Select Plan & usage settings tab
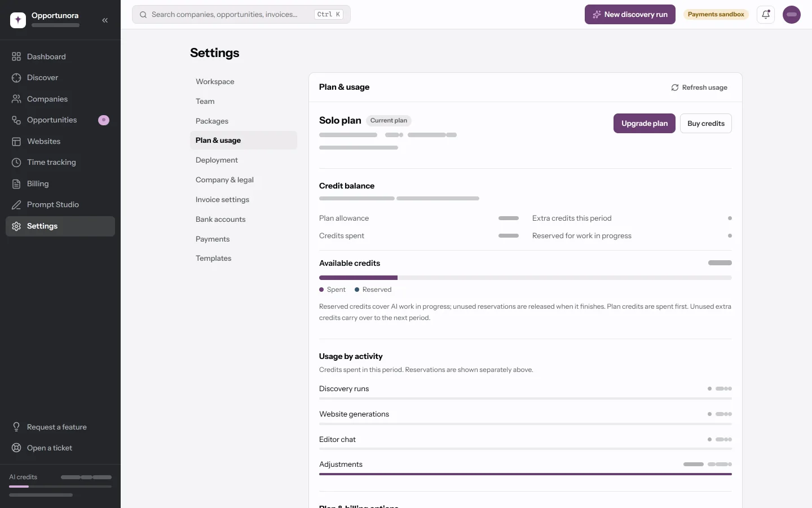 tap(244, 141)
